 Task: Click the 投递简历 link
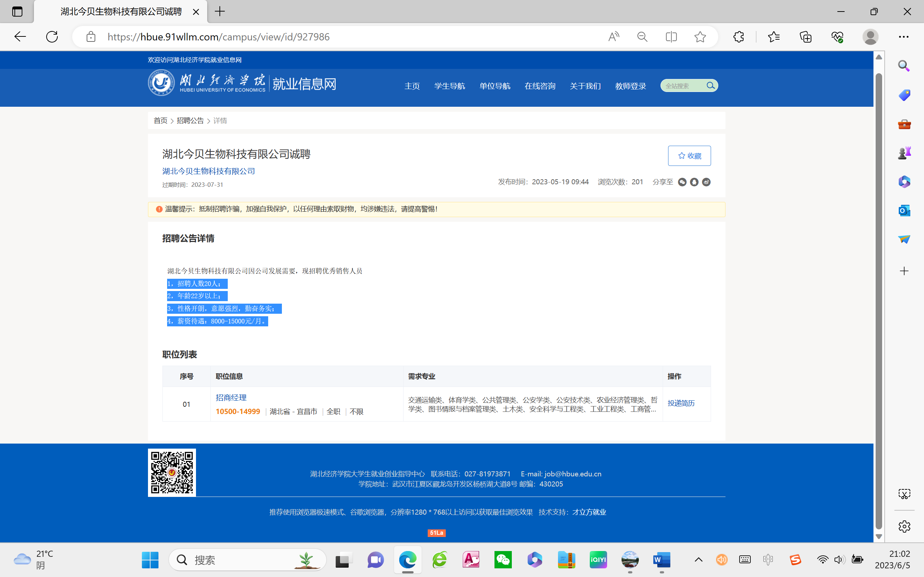[x=681, y=403]
